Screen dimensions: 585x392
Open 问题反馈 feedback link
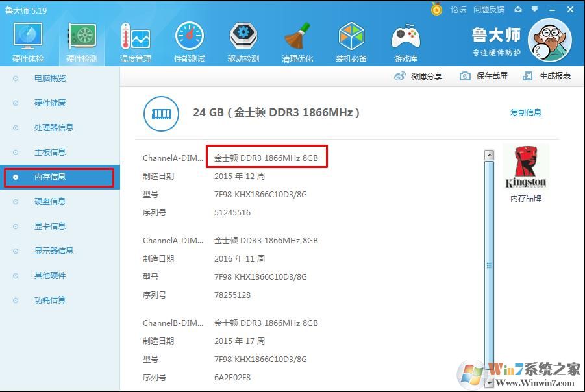point(489,9)
